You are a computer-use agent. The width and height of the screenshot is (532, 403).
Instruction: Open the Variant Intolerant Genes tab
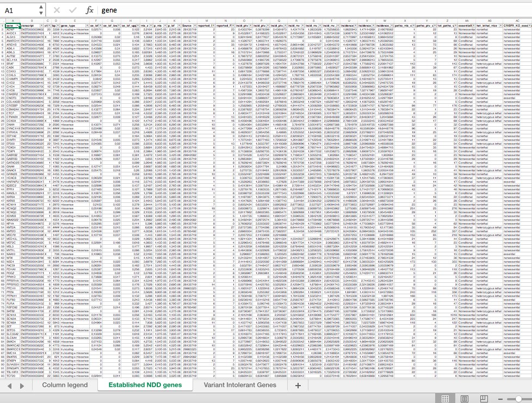point(240,385)
